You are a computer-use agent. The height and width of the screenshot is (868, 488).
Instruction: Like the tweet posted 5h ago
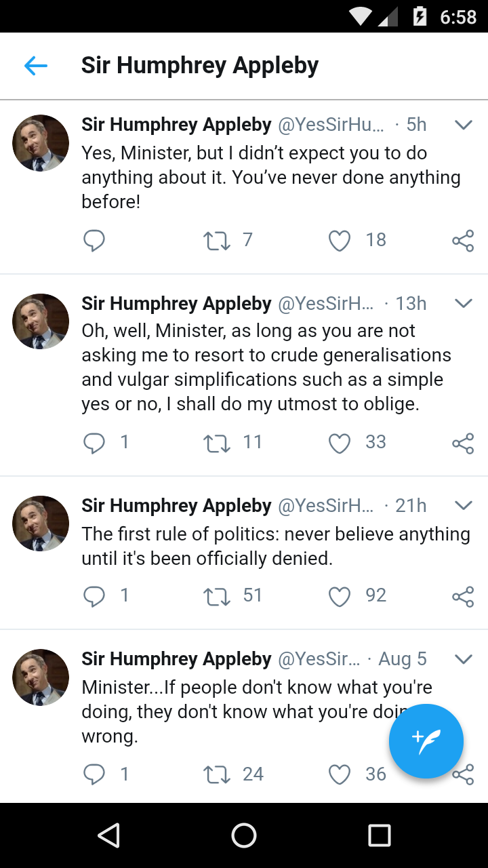coord(340,240)
